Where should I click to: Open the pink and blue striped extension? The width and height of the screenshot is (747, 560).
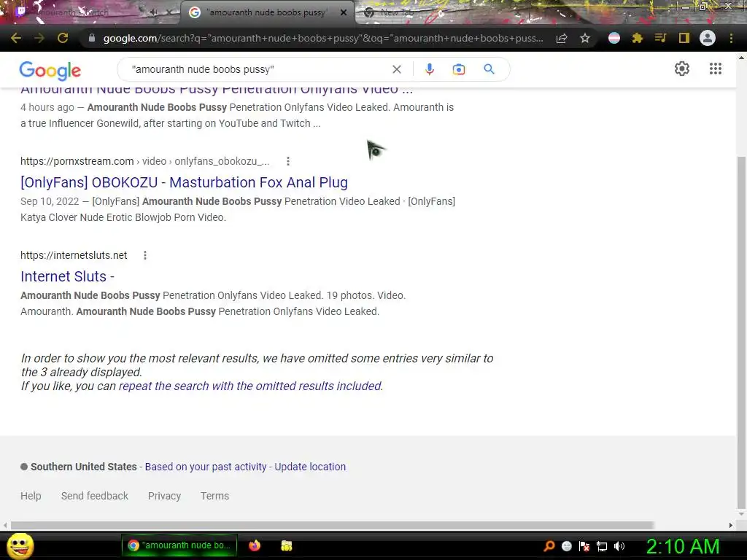[x=614, y=38]
